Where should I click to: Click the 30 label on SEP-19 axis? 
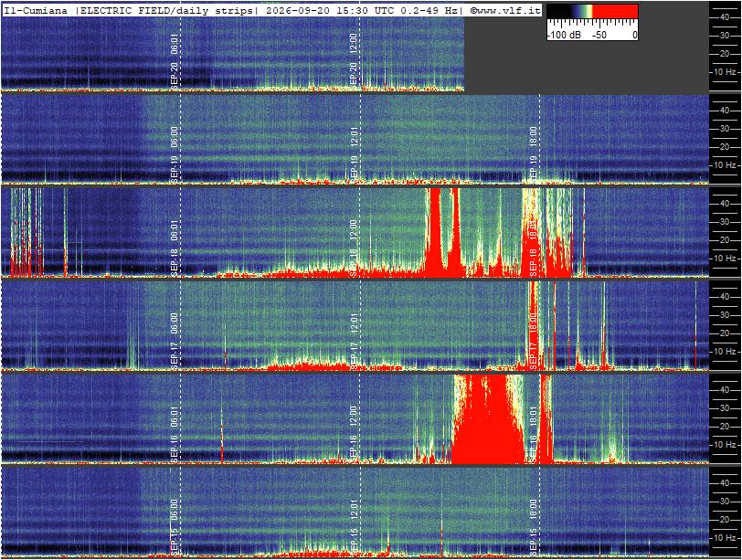point(725,129)
